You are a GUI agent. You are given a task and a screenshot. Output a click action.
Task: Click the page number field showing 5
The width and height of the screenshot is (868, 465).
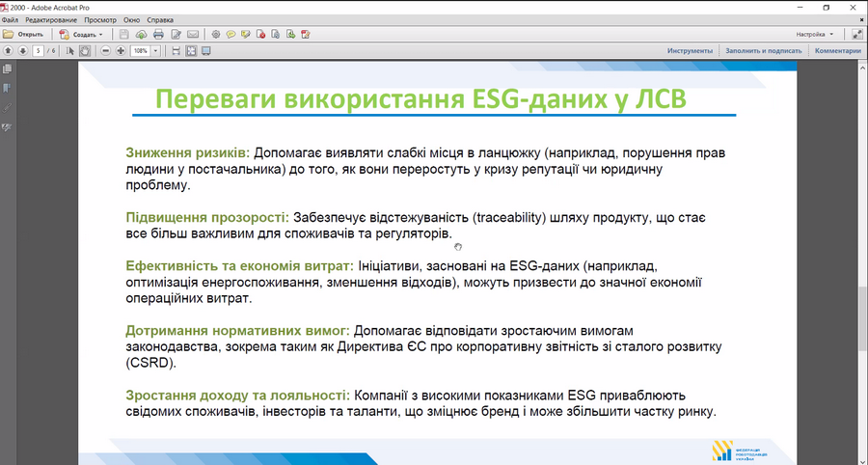click(39, 51)
